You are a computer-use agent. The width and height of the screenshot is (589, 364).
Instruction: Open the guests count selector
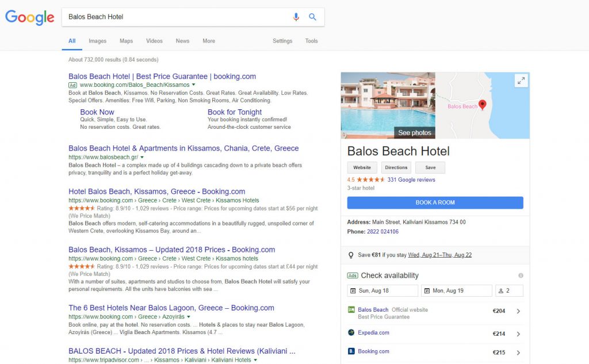509,291
